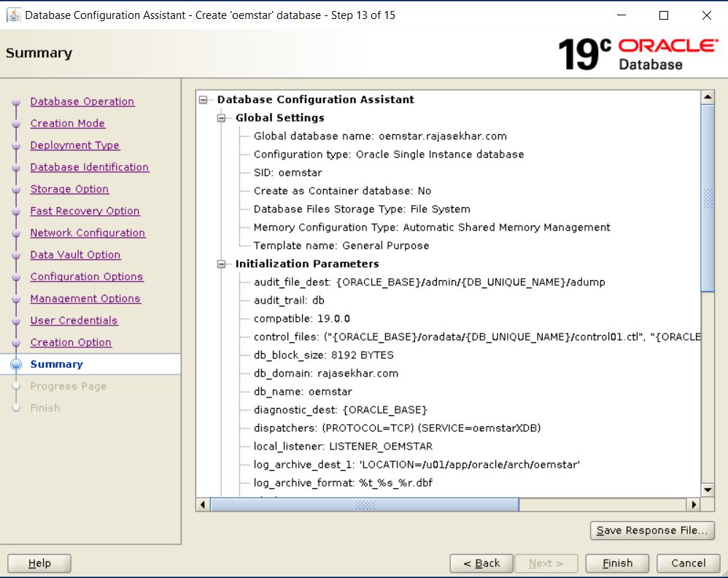
Task: Open the Storage Option step
Action: tap(69, 188)
